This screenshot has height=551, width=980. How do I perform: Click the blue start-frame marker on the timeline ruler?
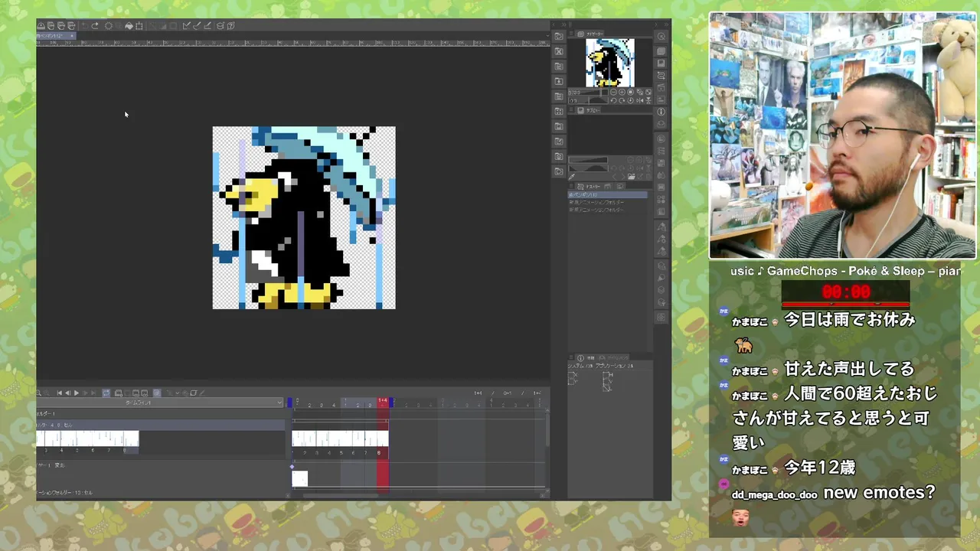pyautogui.click(x=289, y=403)
